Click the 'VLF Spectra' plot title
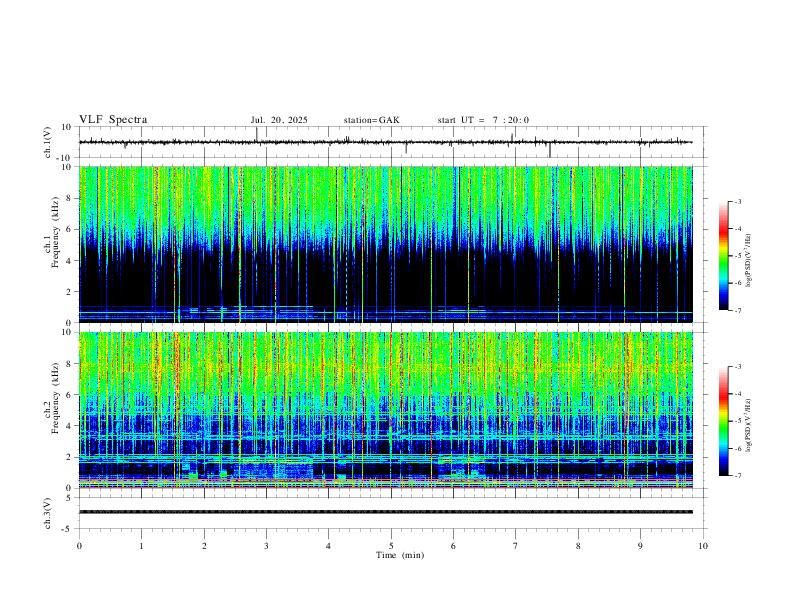Viewport: 792px width, 612px height. tap(113, 120)
